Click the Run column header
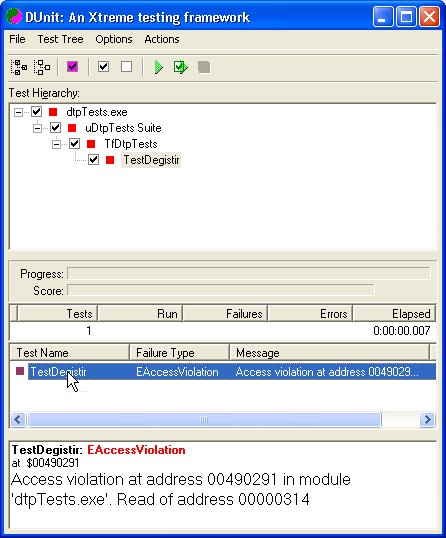 (x=140, y=314)
